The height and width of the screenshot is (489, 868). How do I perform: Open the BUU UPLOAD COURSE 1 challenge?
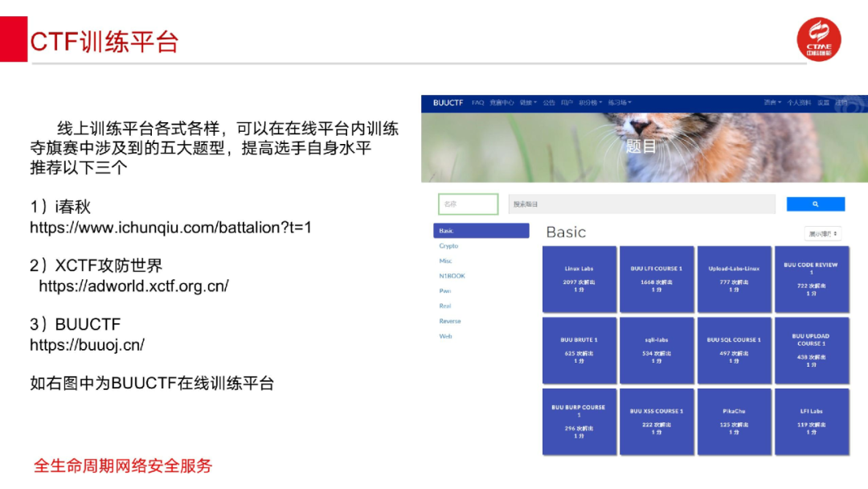812,351
